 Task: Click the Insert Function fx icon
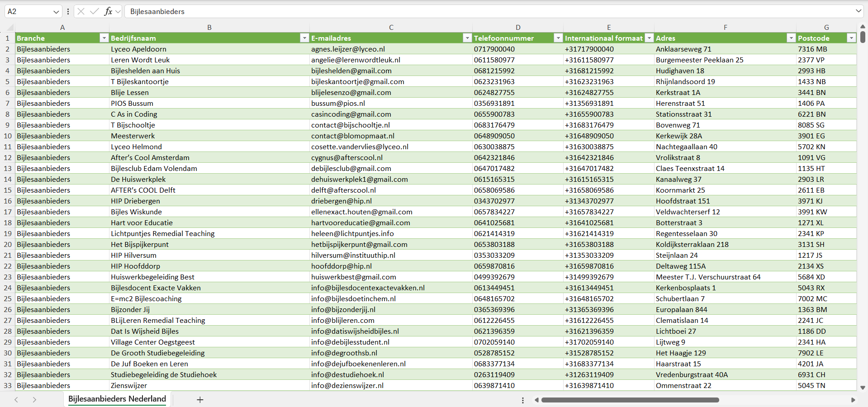pyautogui.click(x=108, y=11)
